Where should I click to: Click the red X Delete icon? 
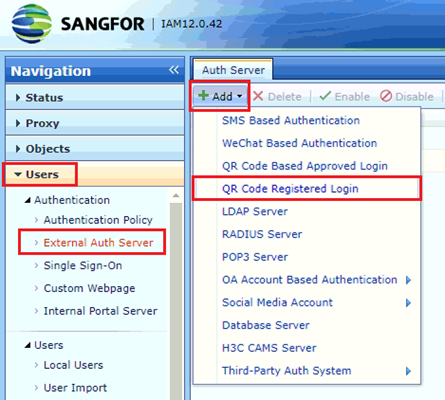258,96
